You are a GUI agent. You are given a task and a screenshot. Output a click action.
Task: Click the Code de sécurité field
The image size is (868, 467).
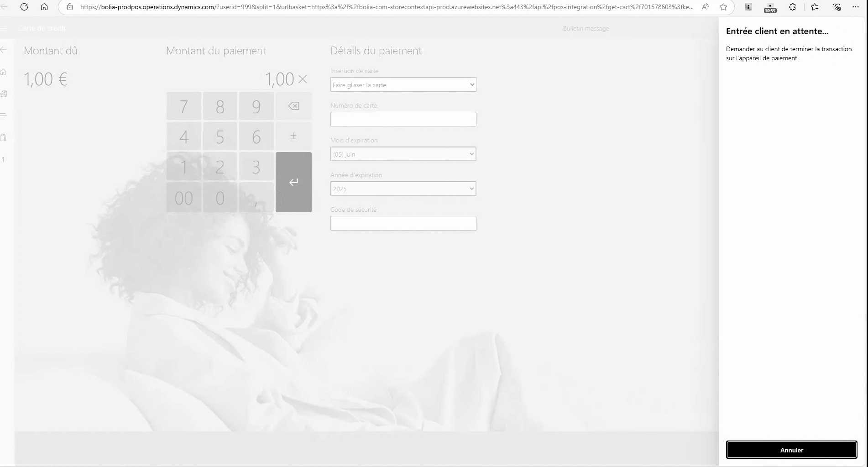click(x=403, y=223)
